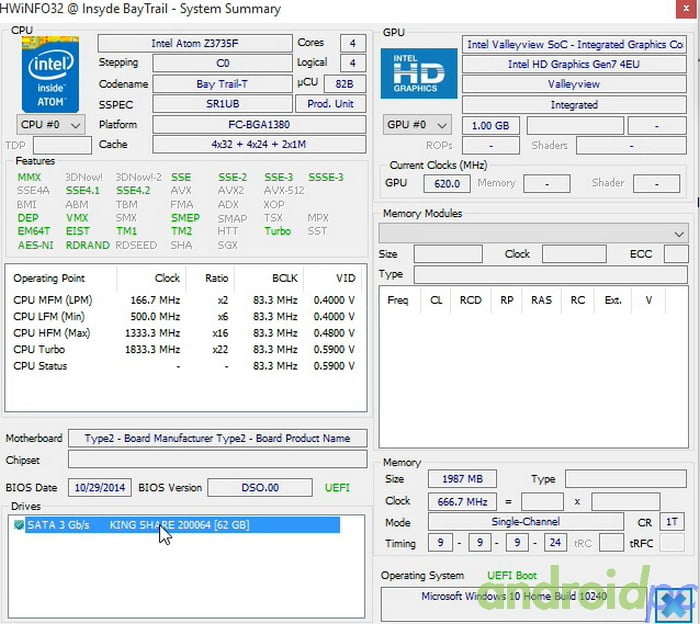The width and height of the screenshot is (700, 624).
Task: Click the CR 1T value
Action: [x=672, y=522]
